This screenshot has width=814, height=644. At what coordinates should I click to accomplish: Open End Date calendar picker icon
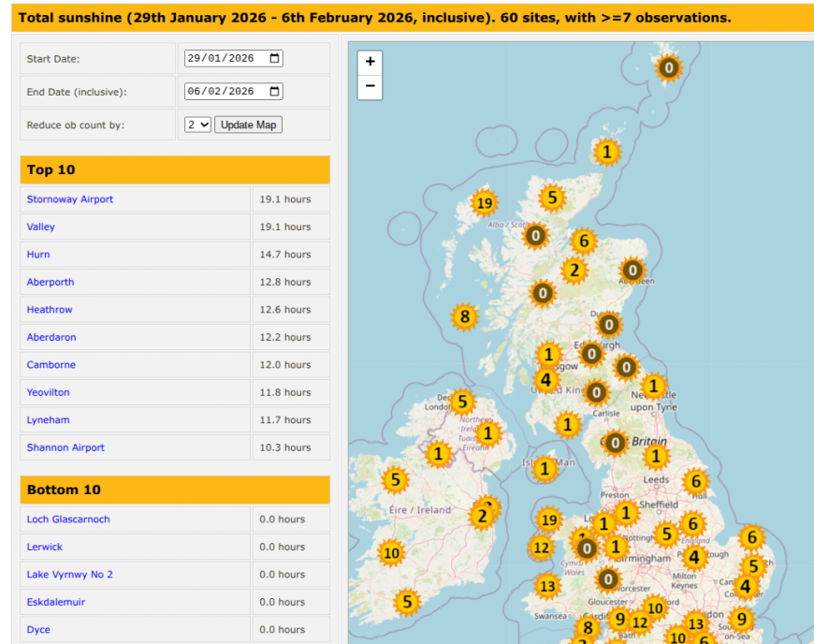pyautogui.click(x=274, y=91)
